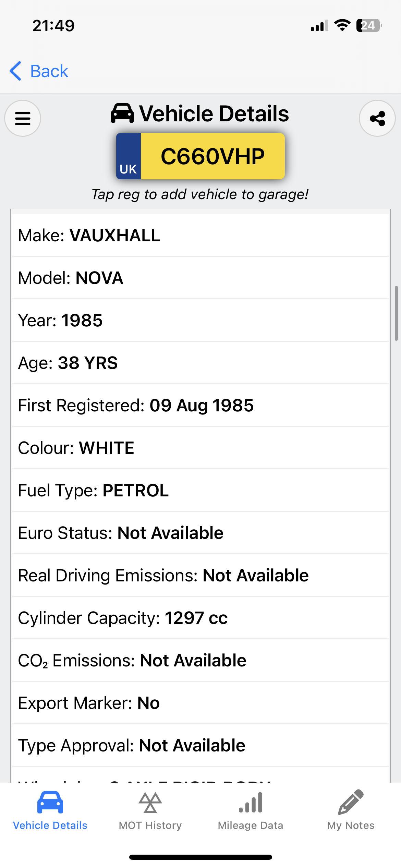Tap the blue UK band on plate
The image size is (401, 868).
(x=129, y=156)
